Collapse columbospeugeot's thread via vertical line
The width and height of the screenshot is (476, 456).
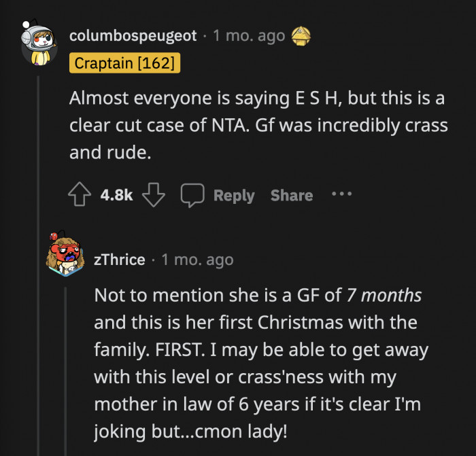click(x=38, y=272)
